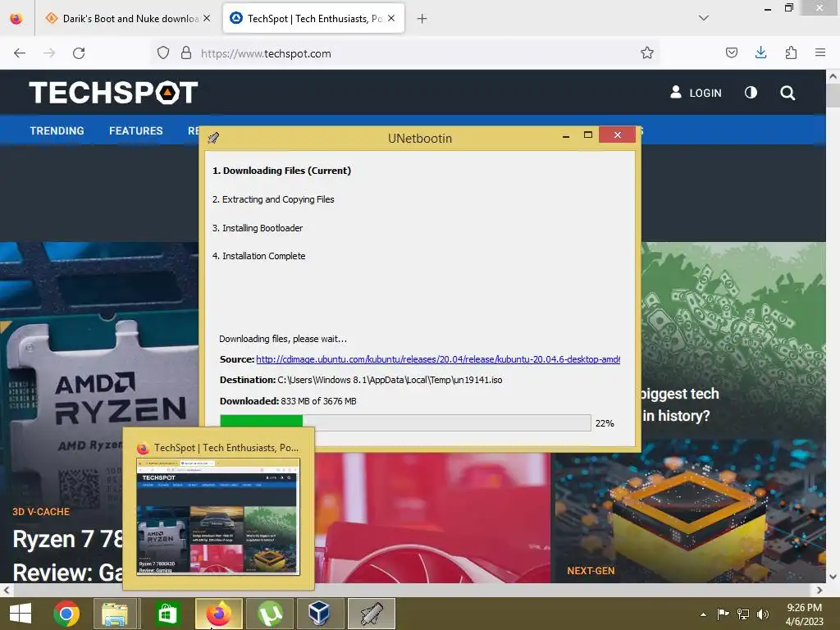Image resolution: width=840 pixels, height=630 pixels.
Task: Open Windows Store from the taskbar
Action: pos(167,614)
